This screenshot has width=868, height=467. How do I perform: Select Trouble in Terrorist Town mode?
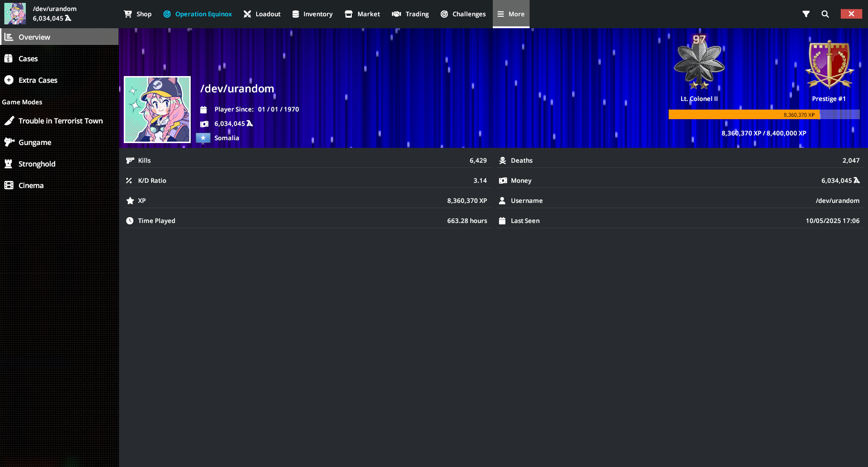60,121
